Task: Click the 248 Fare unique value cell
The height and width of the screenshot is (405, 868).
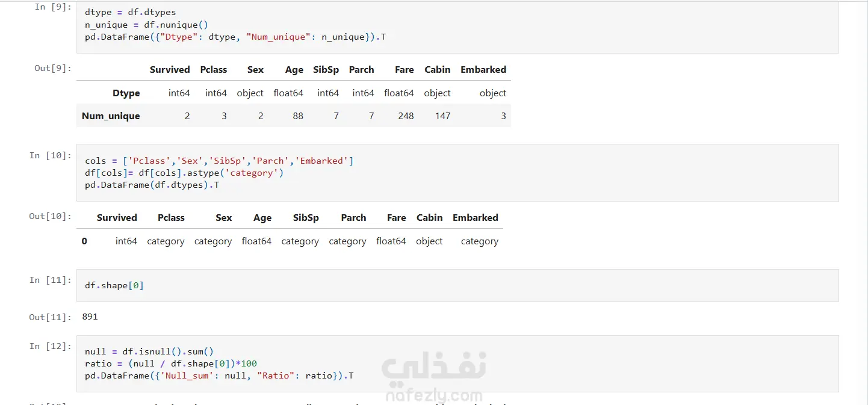Action: tap(406, 116)
